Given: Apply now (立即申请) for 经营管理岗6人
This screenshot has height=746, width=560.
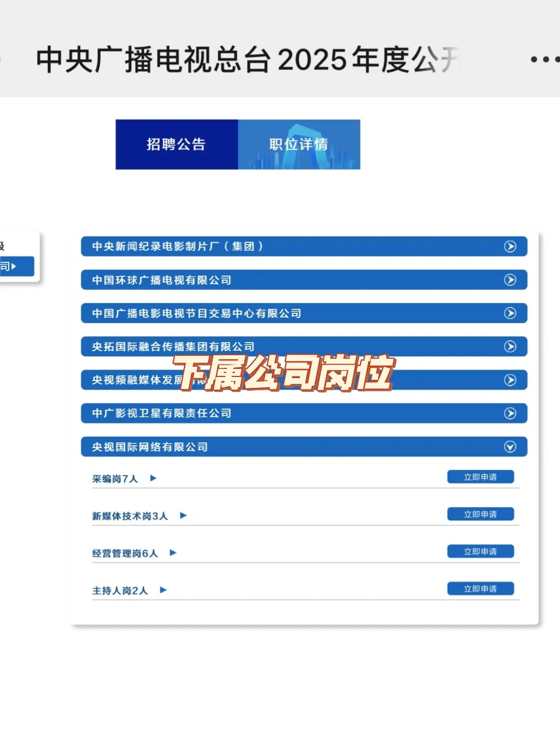Looking at the screenshot, I should [x=480, y=551].
